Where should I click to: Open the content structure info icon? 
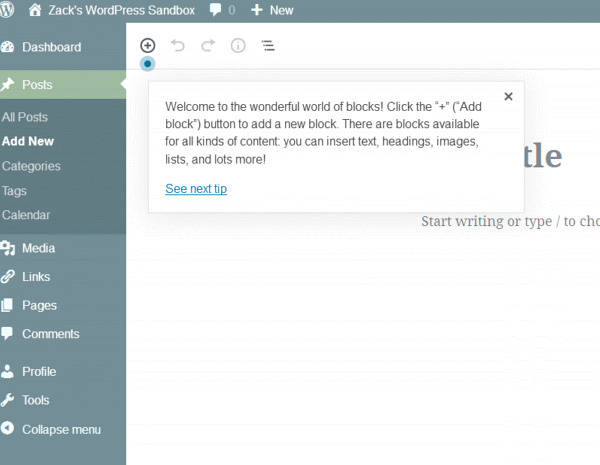coord(238,46)
